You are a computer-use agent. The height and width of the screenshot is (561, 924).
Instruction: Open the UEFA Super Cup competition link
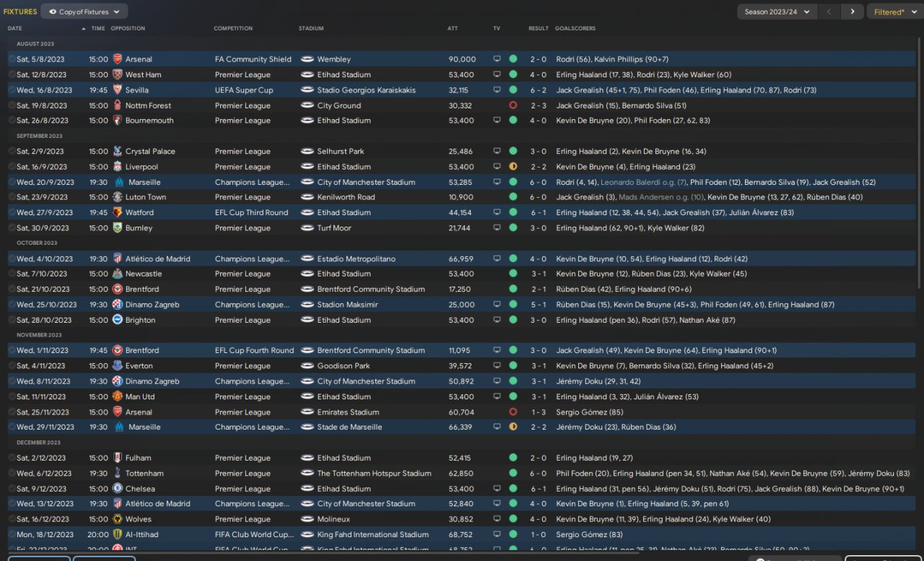click(x=244, y=90)
